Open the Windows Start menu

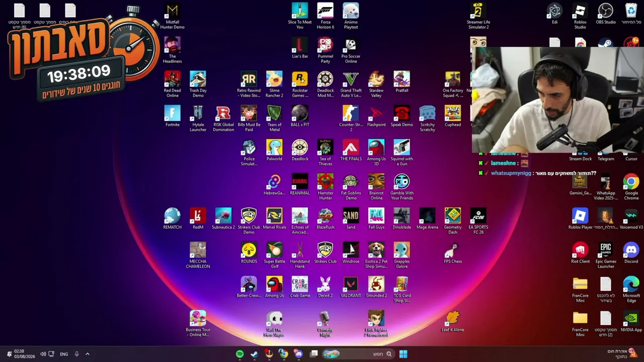tap(403, 354)
